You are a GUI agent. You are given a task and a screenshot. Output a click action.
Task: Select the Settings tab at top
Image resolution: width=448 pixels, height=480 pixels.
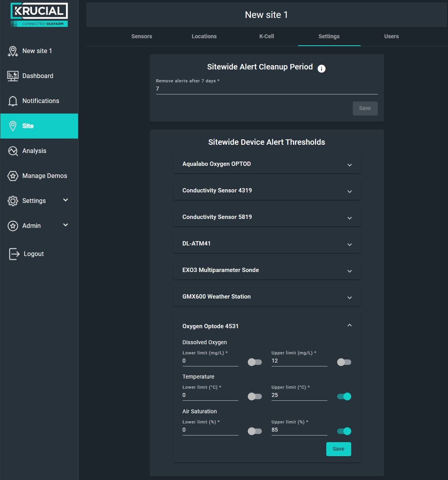329,37
